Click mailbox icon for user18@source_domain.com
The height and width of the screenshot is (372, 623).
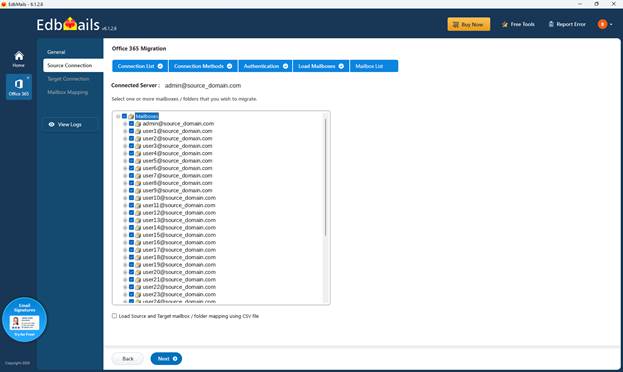(x=138, y=258)
